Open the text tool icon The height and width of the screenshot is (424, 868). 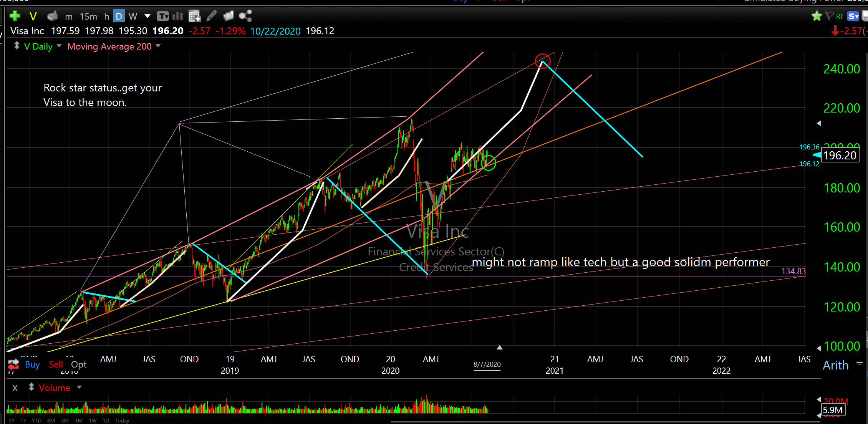[x=163, y=16]
